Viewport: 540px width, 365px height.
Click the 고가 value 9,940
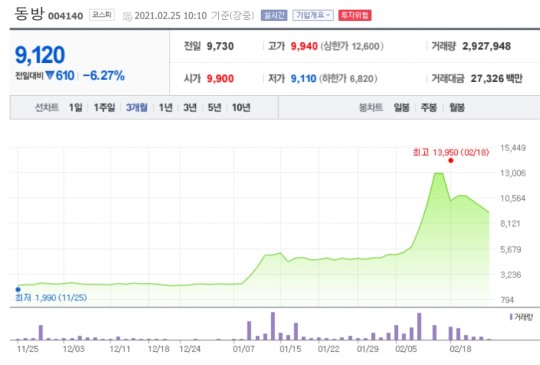coord(304,46)
